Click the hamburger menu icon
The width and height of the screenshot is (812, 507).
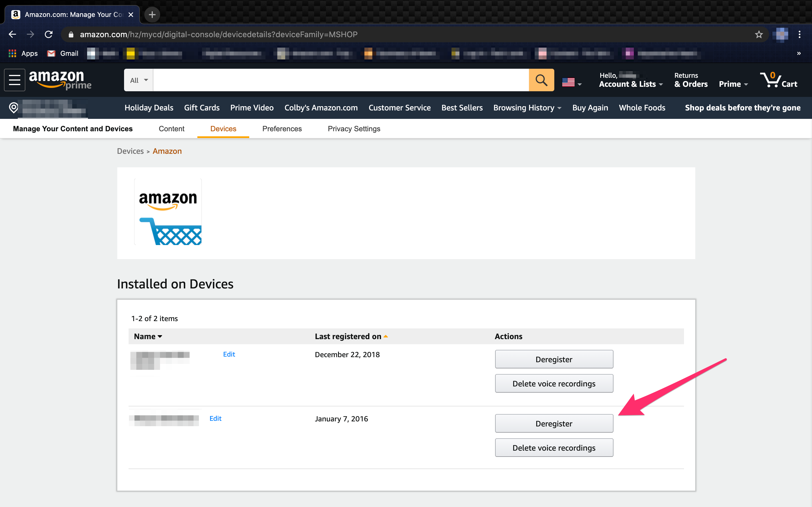(15, 80)
